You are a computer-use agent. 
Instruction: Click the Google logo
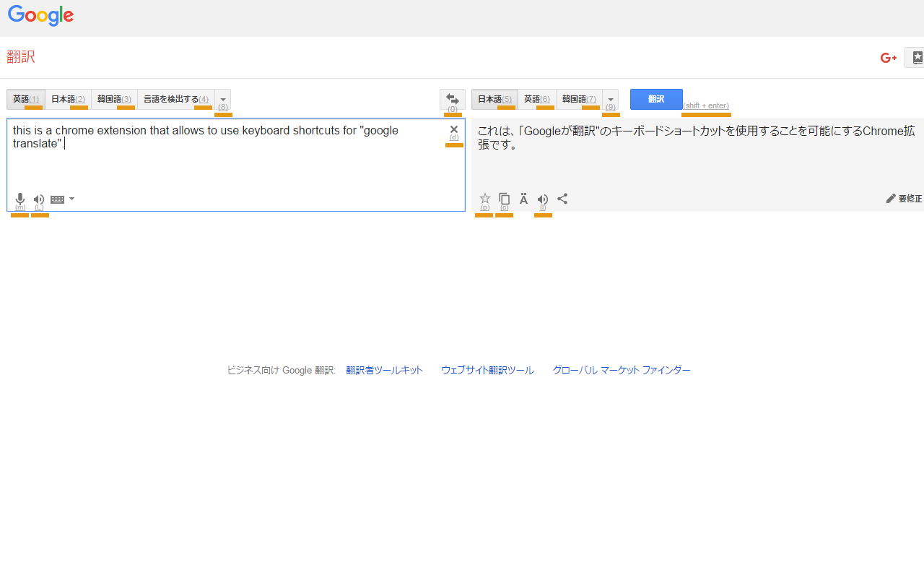click(40, 16)
